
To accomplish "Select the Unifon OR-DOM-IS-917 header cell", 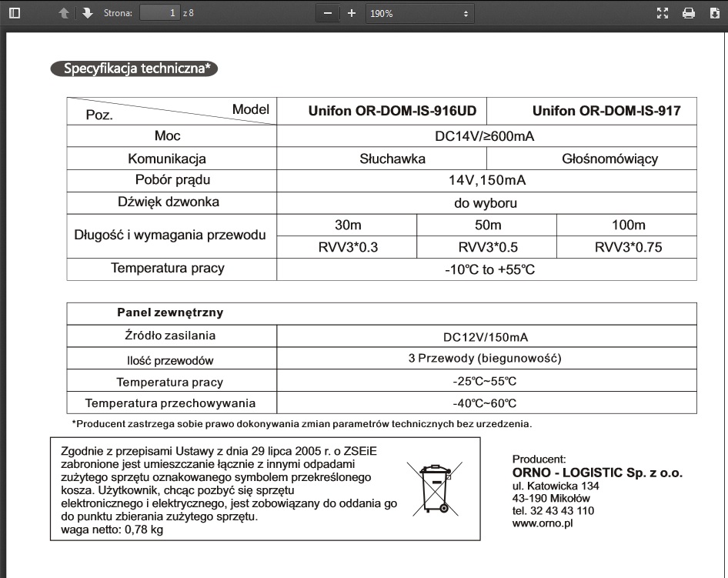I will pos(592,111).
